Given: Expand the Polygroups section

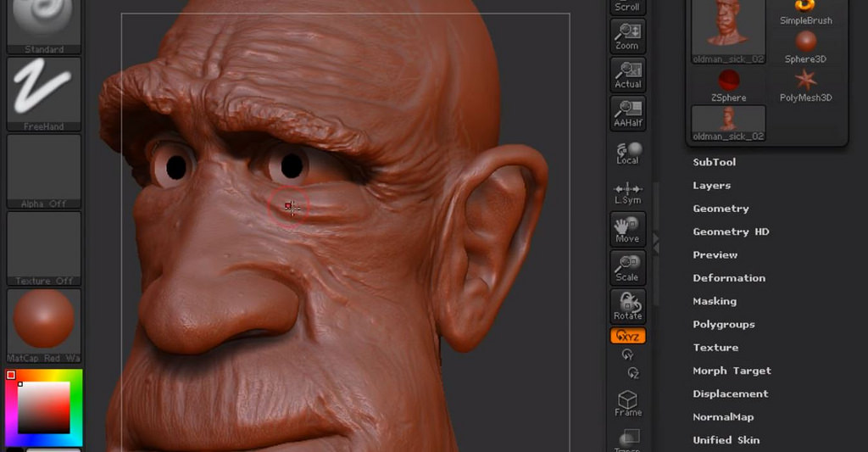Looking at the screenshot, I should point(724,325).
